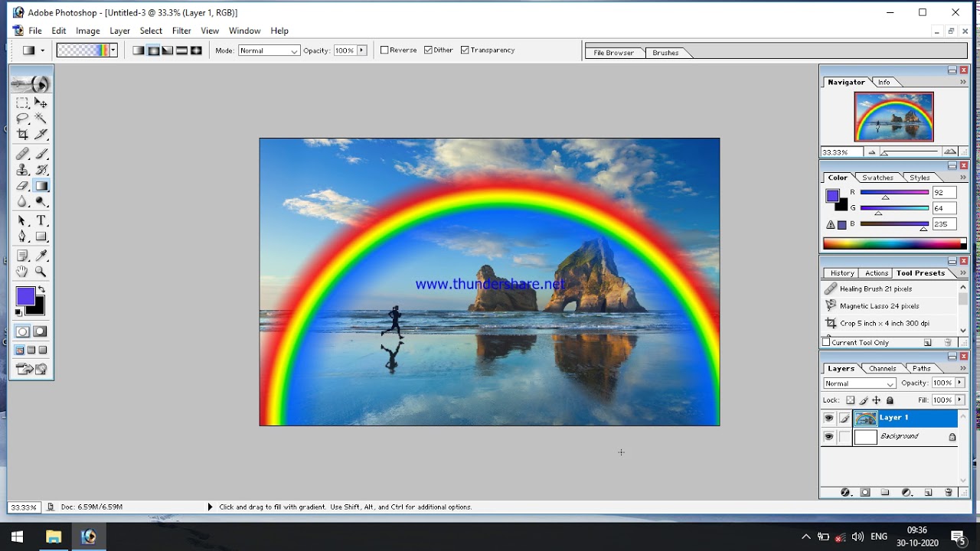Hide Layer 1 with its eye icon

pyautogui.click(x=828, y=418)
